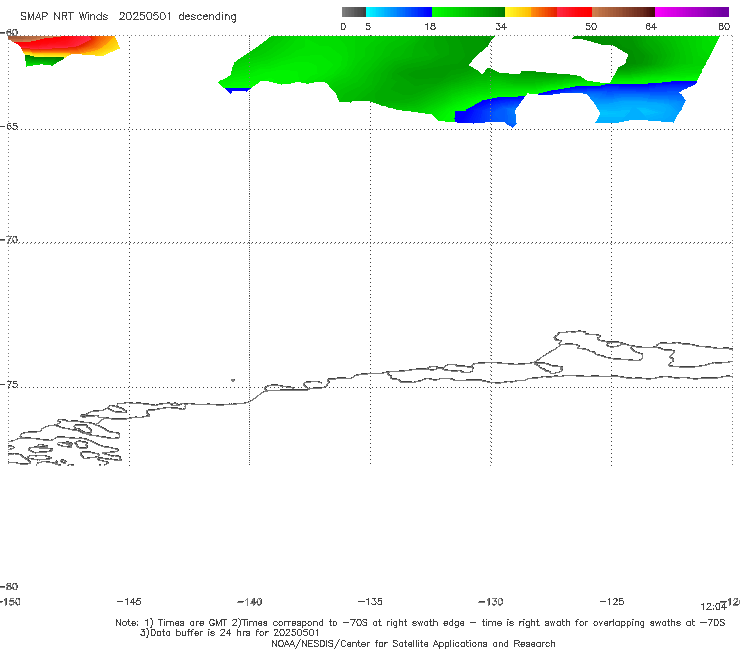
Task: Click the word "descending" in the title
Action: 207,17
